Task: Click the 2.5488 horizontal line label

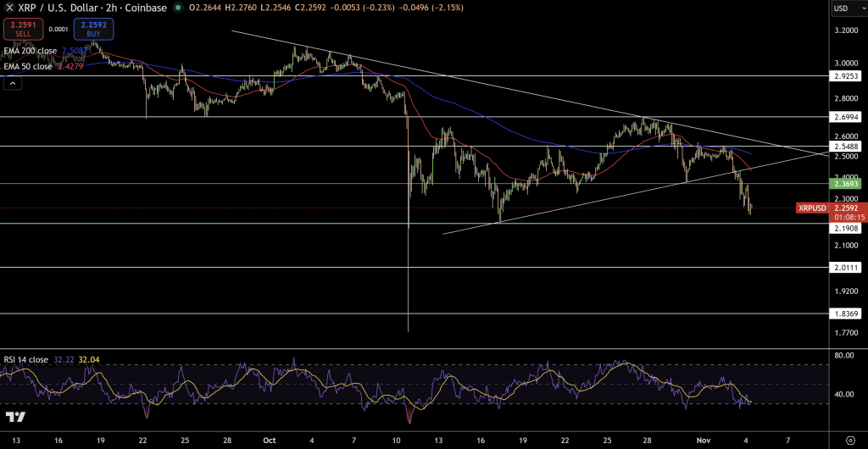Action: (845, 147)
